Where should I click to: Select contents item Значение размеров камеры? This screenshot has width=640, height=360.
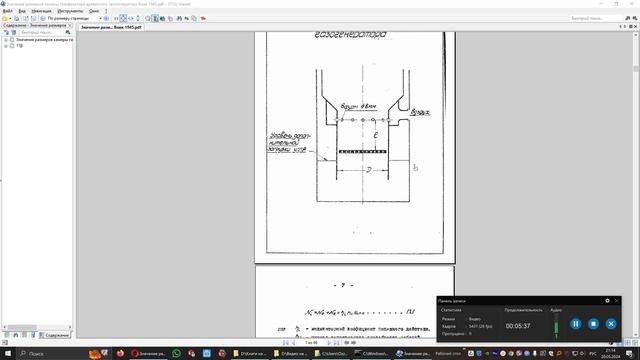(44, 40)
